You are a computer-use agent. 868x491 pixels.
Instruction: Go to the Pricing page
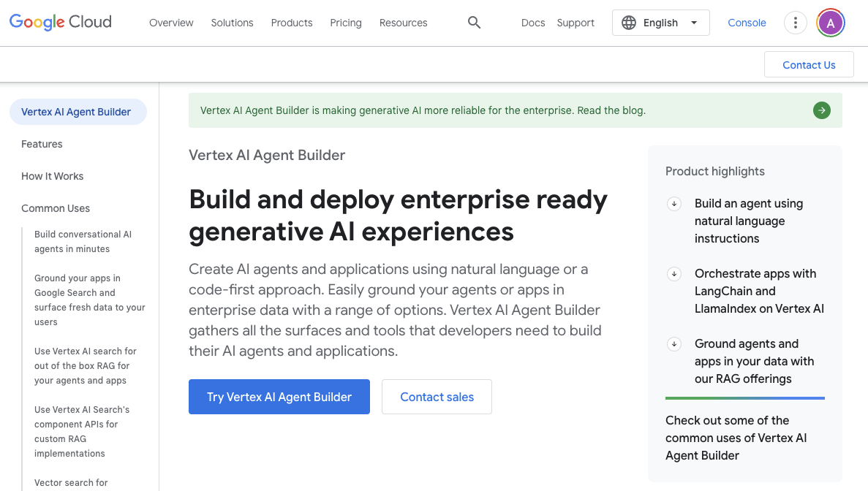[345, 23]
